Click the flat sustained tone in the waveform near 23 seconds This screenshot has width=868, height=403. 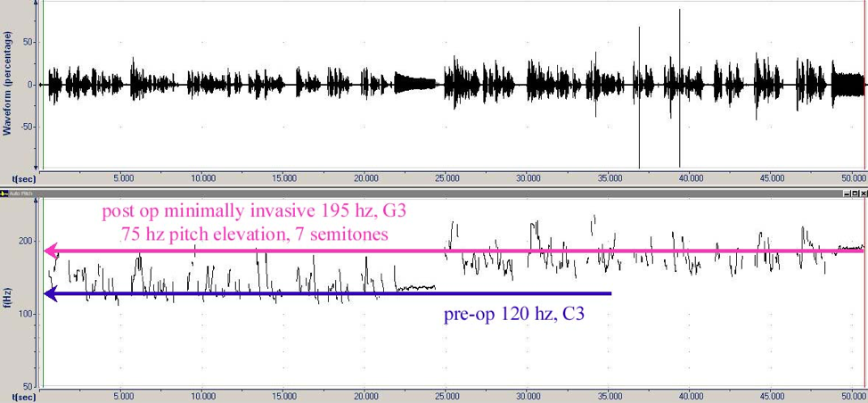(x=415, y=84)
